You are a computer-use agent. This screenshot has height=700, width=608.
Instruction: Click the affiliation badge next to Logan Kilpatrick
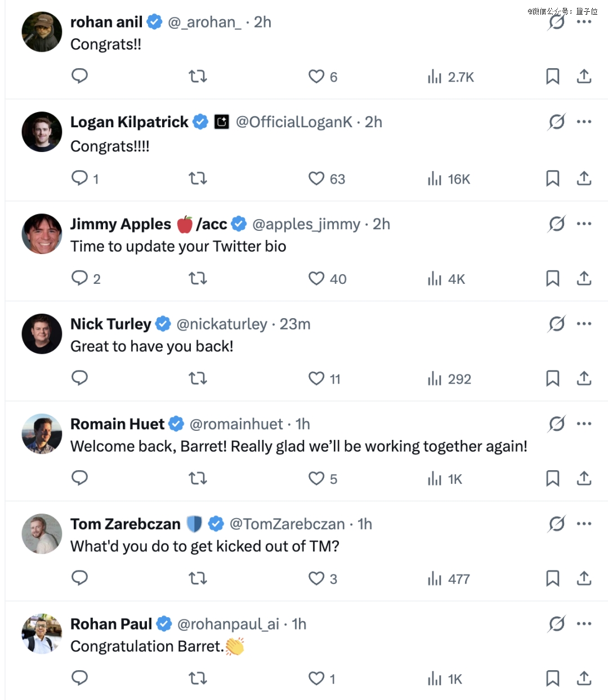point(222,122)
